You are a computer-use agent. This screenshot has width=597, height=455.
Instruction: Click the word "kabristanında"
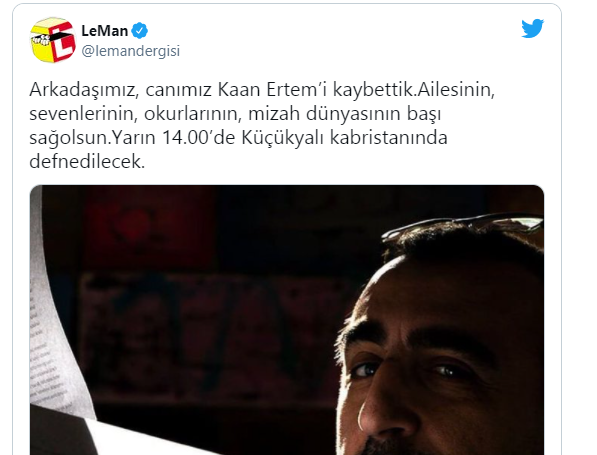point(389,137)
